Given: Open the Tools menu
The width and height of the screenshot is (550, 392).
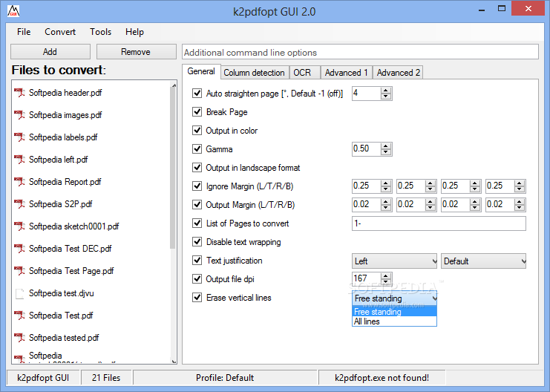Looking at the screenshot, I should [100, 32].
